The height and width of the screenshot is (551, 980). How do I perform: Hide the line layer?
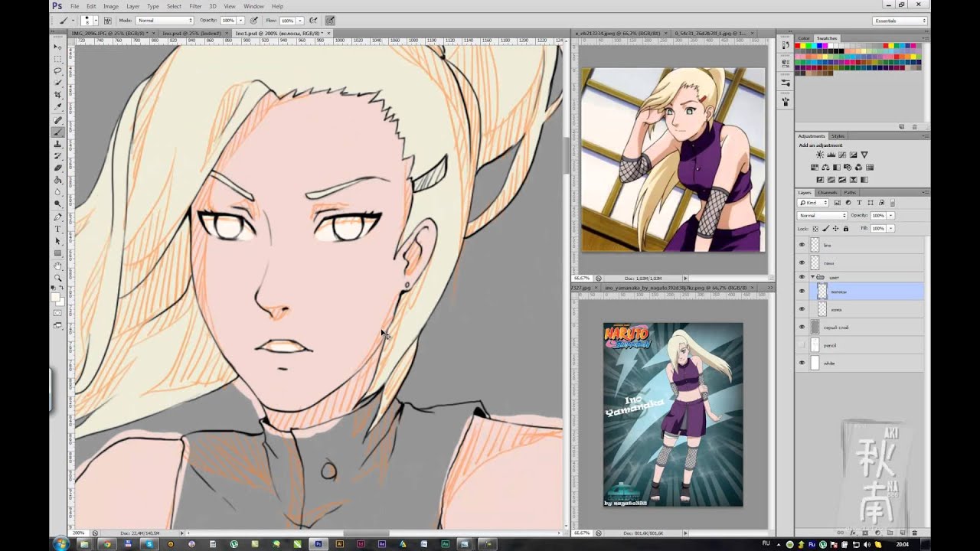(802, 245)
